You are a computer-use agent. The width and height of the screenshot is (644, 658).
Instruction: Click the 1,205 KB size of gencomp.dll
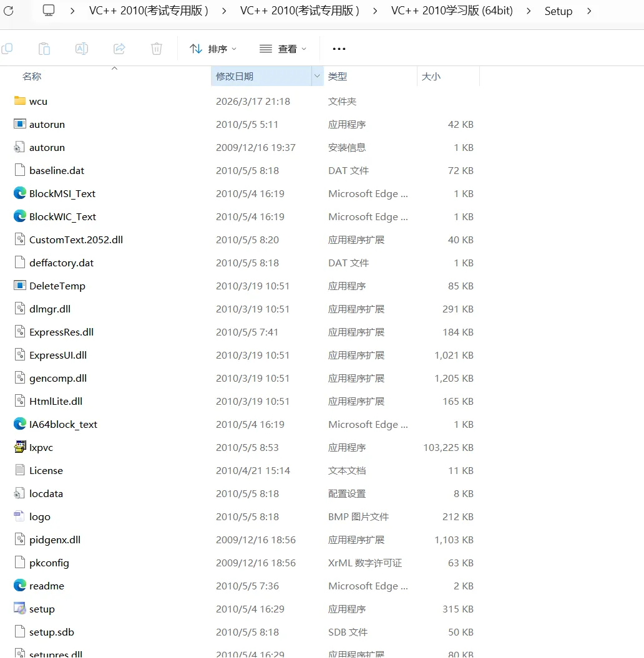point(454,378)
